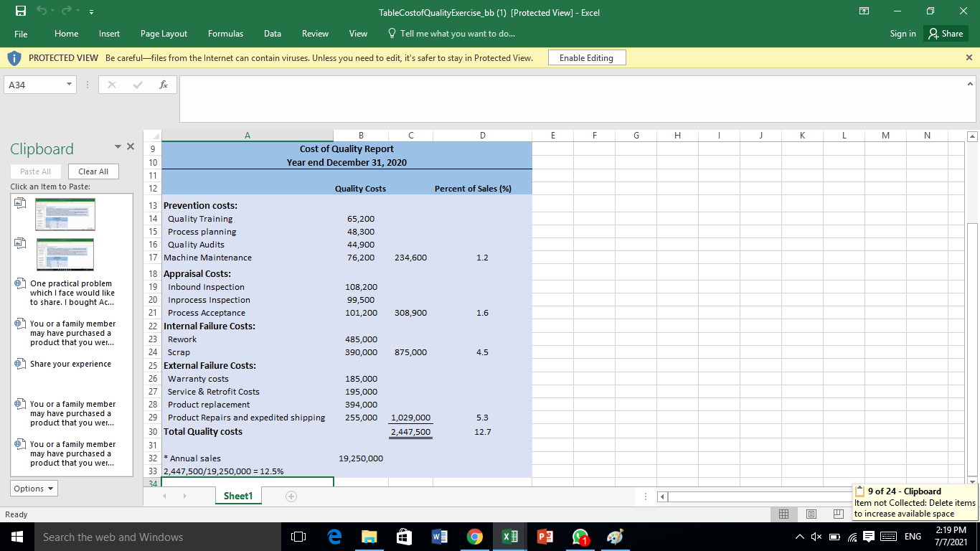Image resolution: width=980 pixels, height=551 pixels.
Task: Dismiss the Protected View message bar
Action: [969, 57]
